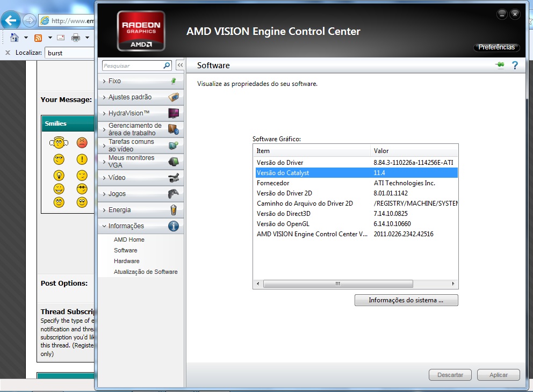Screen dimensions: 533x392
Task: Click the Jogos gamepad icon
Action: (174, 194)
